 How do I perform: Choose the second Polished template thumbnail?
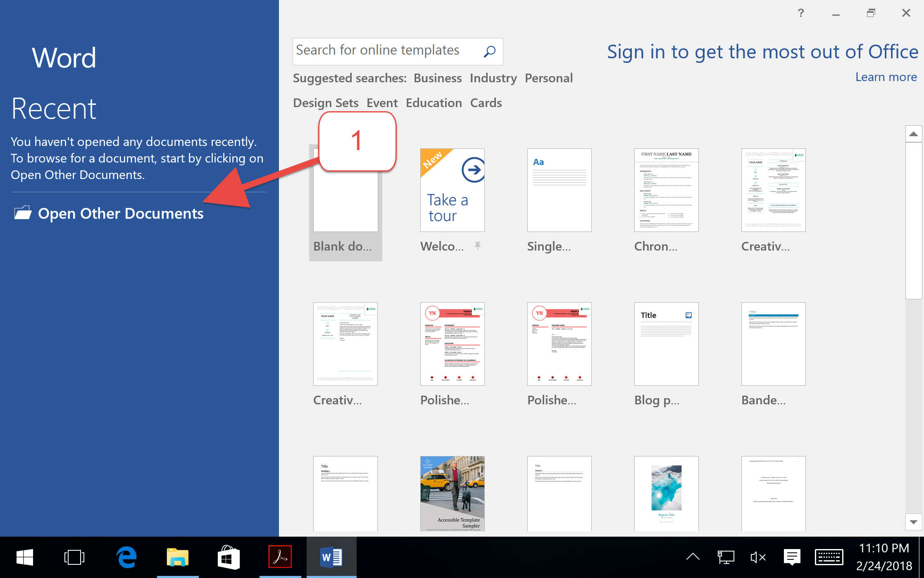click(560, 344)
